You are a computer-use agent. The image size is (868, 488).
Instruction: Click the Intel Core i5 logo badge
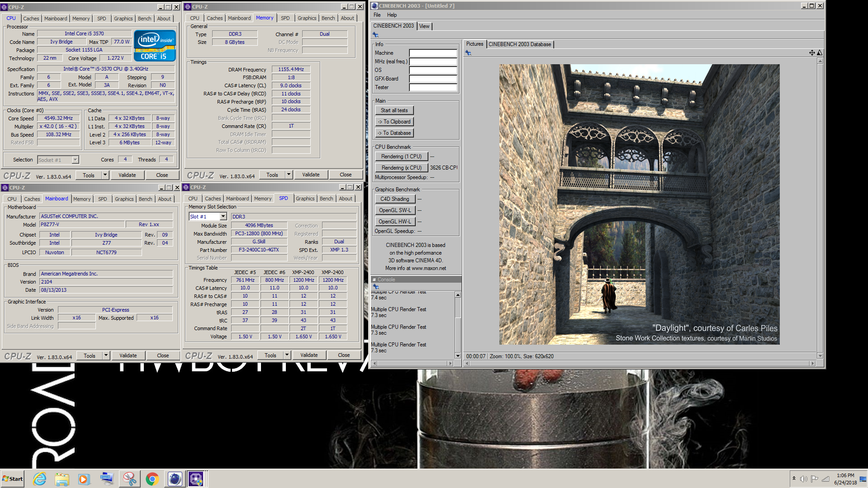point(155,46)
